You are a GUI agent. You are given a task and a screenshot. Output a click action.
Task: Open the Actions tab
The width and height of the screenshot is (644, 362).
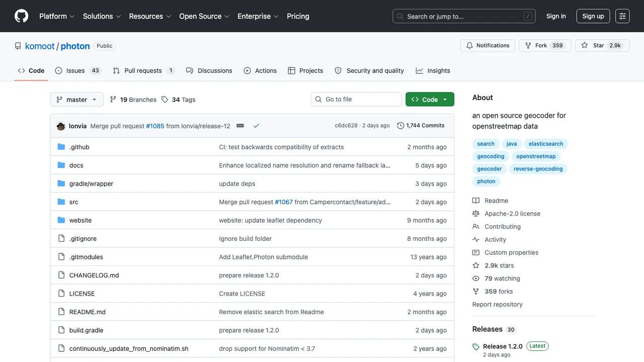[x=260, y=71]
